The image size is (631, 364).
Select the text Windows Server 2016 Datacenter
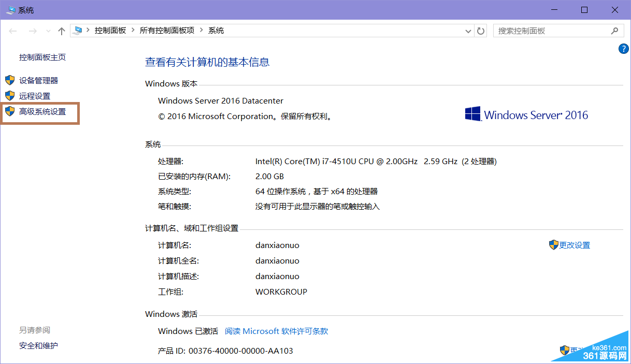(221, 101)
